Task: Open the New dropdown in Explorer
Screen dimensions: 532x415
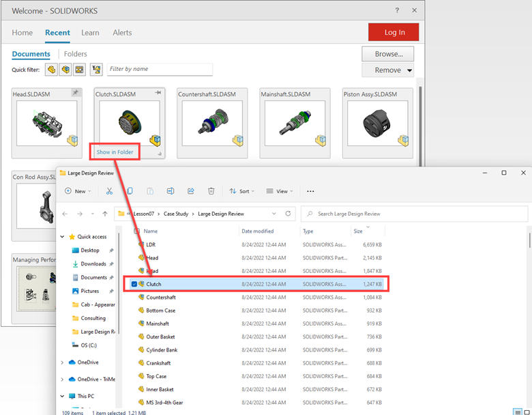Action: tap(78, 191)
